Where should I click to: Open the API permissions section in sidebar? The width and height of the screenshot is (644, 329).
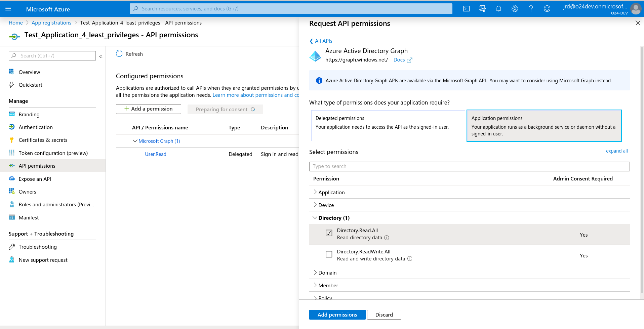tap(37, 166)
